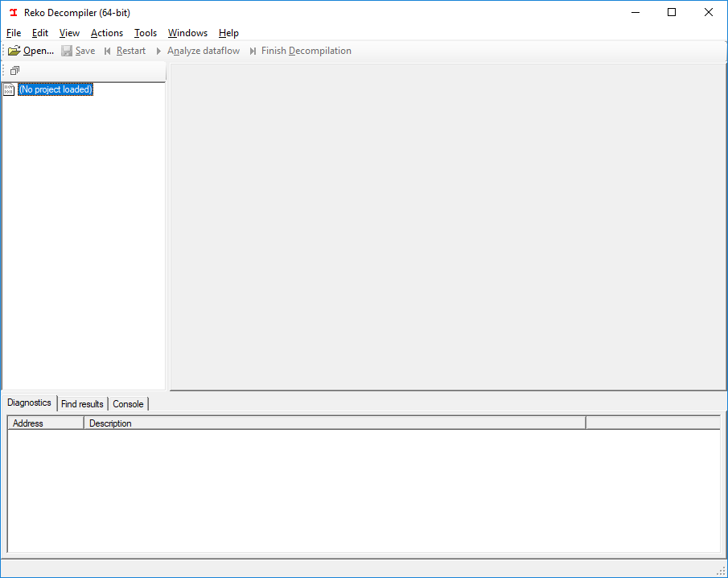
Task: Switch to the Find results tab
Action: [x=82, y=404]
